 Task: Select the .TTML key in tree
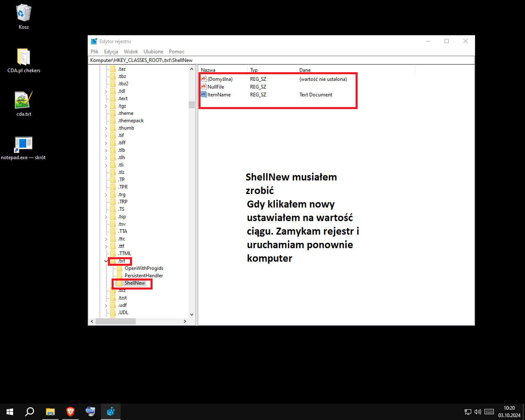(125, 253)
